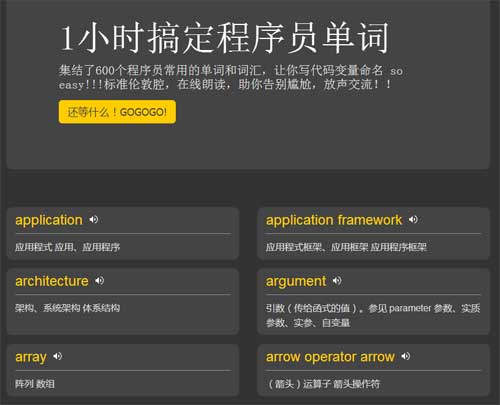Play audio for 'array'
The width and height of the screenshot is (500, 405).
coord(57,356)
